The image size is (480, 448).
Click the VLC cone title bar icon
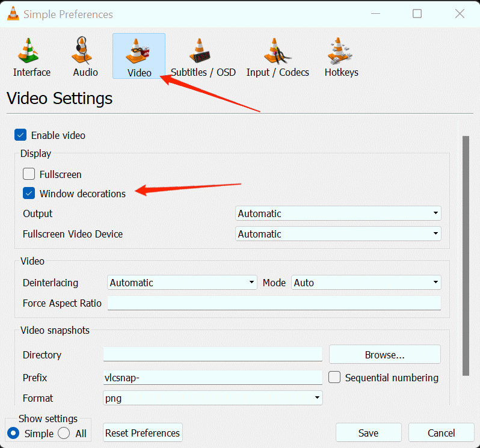13,14
